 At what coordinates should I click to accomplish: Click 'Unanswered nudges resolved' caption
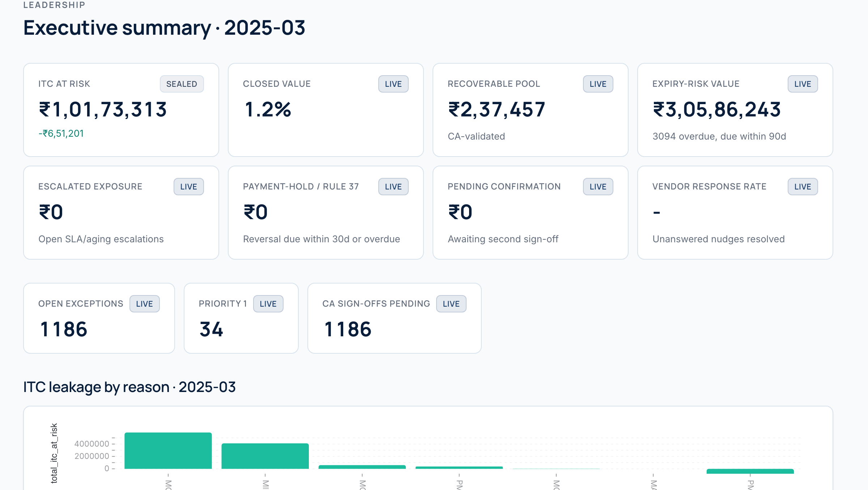pyautogui.click(x=718, y=239)
